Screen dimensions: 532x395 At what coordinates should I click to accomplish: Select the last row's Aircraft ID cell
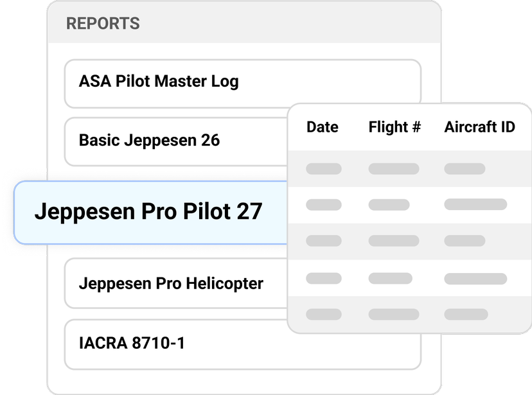(x=465, y=315)
